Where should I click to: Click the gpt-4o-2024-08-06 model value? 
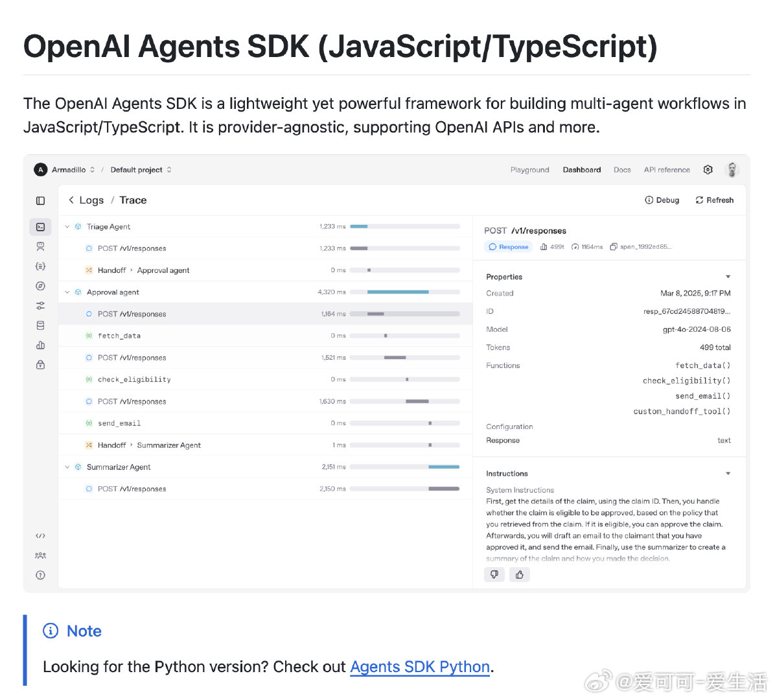pos(697,329)
